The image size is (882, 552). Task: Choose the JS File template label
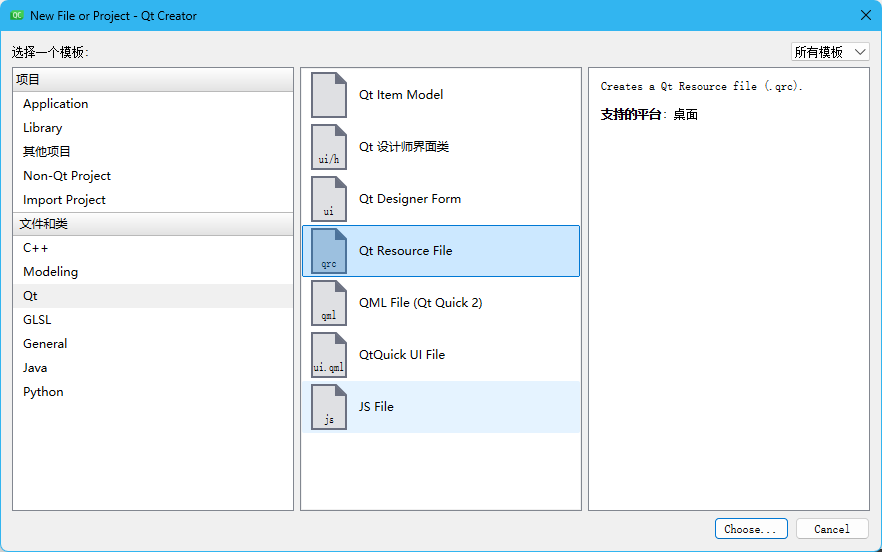(x=376, y=406)
